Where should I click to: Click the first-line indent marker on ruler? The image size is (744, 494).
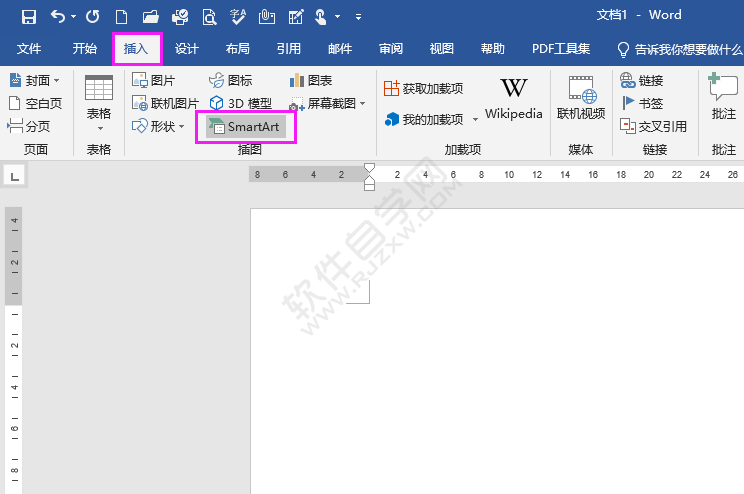pos(369,168)
